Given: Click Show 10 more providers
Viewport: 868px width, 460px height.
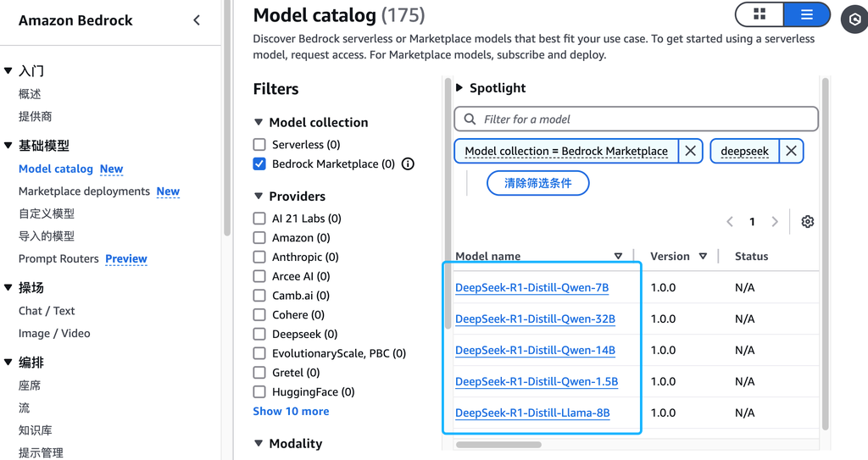Looking at the screenshot, I should 292,411.
